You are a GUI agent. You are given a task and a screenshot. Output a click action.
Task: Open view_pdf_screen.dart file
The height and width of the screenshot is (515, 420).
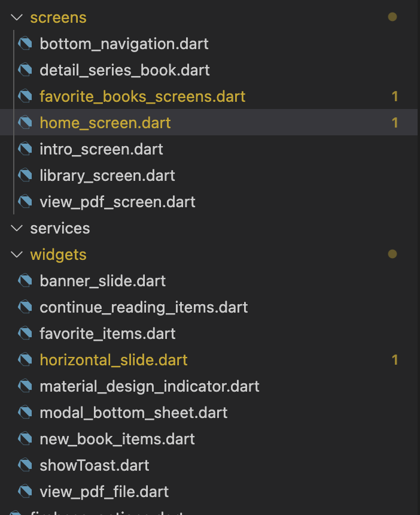pos(117,202)
